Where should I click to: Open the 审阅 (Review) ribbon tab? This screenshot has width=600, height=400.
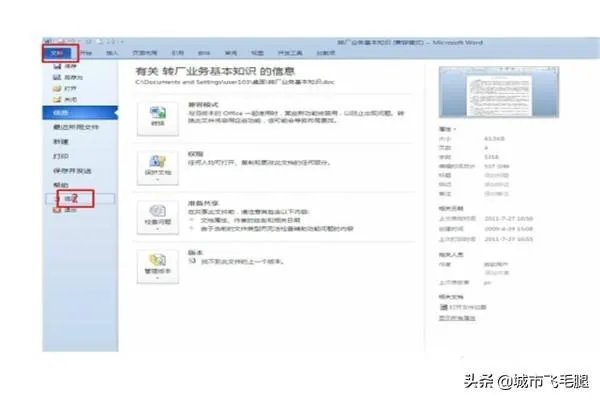tap(231, 53)
